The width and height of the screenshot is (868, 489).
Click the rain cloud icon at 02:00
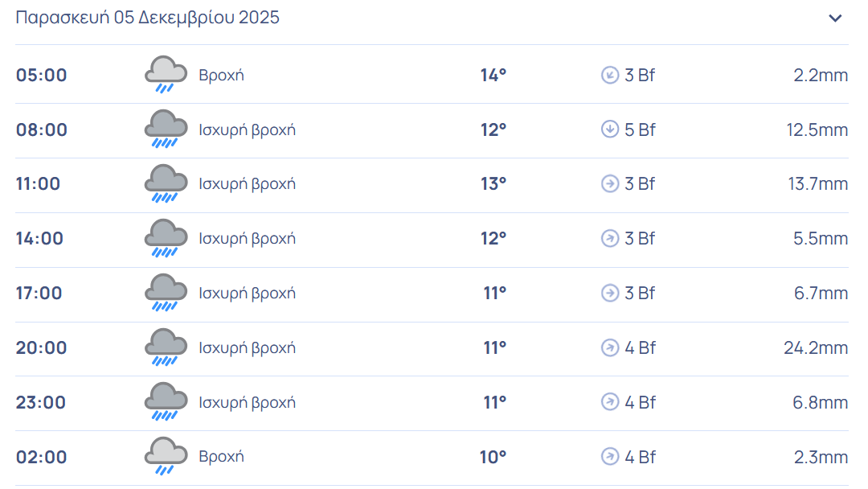pos(166,457)
